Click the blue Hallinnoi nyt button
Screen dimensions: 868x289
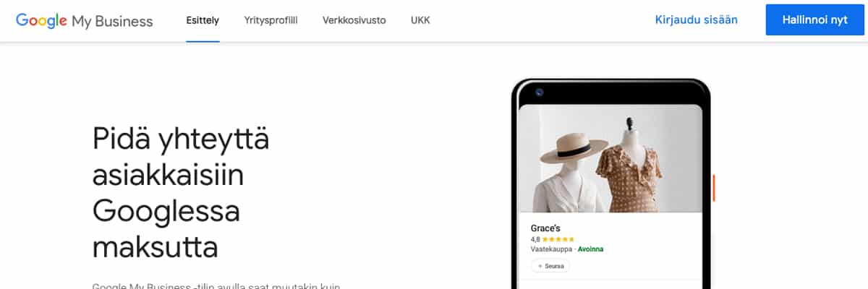point(814,20)
